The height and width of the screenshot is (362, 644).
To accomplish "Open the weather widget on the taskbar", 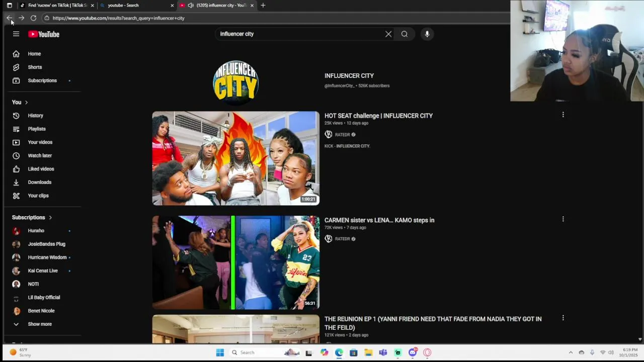I will [20, 352].
